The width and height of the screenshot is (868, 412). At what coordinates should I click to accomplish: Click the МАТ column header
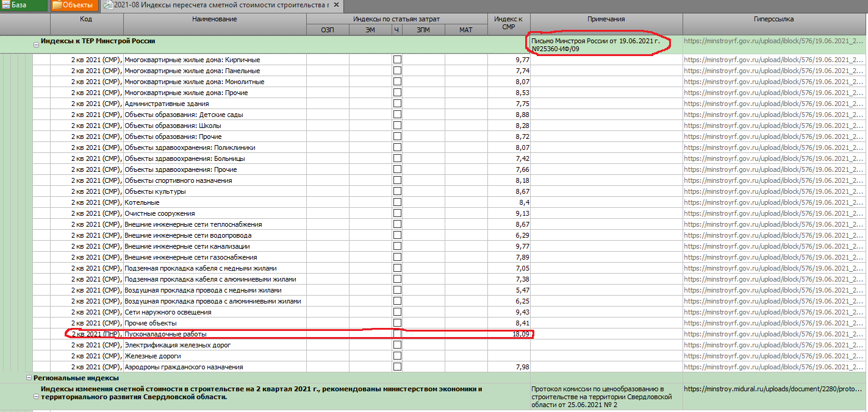pos(466,29)
